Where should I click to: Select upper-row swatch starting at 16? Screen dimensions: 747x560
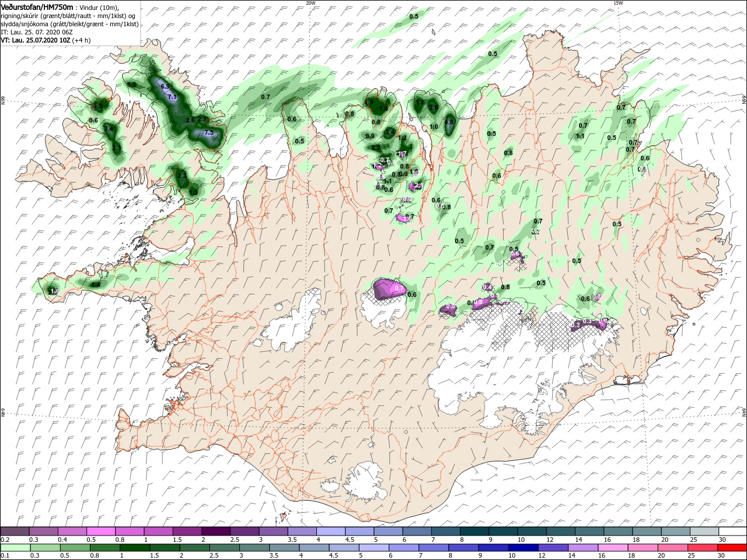(617, 531)
